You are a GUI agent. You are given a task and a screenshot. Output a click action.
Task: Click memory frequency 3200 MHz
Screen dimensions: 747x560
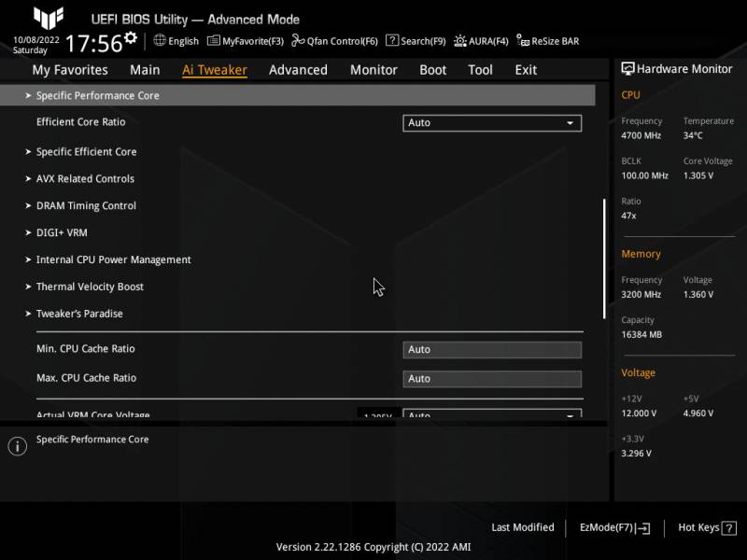click(x=641, y=294)
